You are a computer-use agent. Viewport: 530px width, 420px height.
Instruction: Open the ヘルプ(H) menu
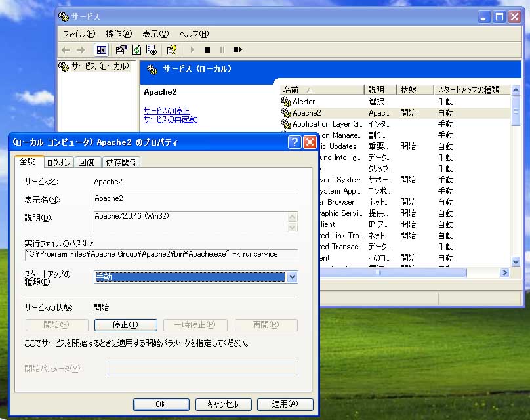coord(194,34)
